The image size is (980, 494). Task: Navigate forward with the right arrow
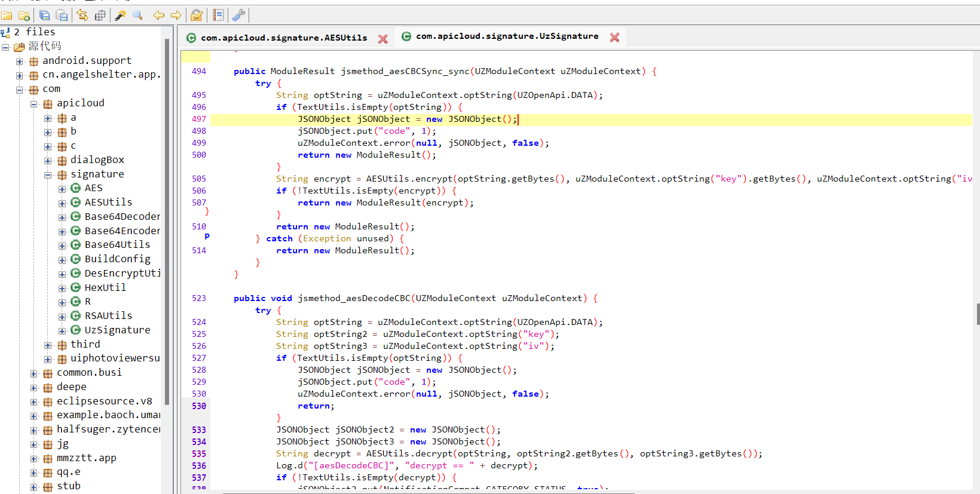click(176, 16)
